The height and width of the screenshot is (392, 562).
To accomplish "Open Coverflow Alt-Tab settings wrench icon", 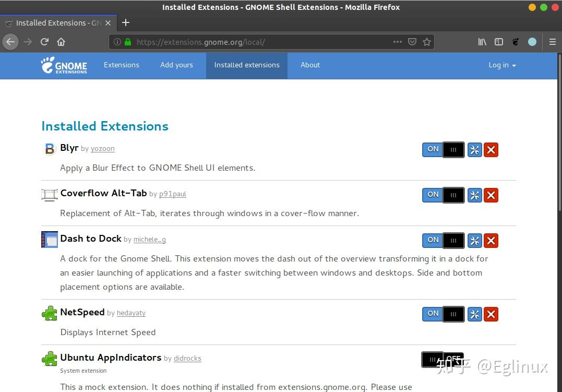I will pyautogui.click(x=474, y=195).
